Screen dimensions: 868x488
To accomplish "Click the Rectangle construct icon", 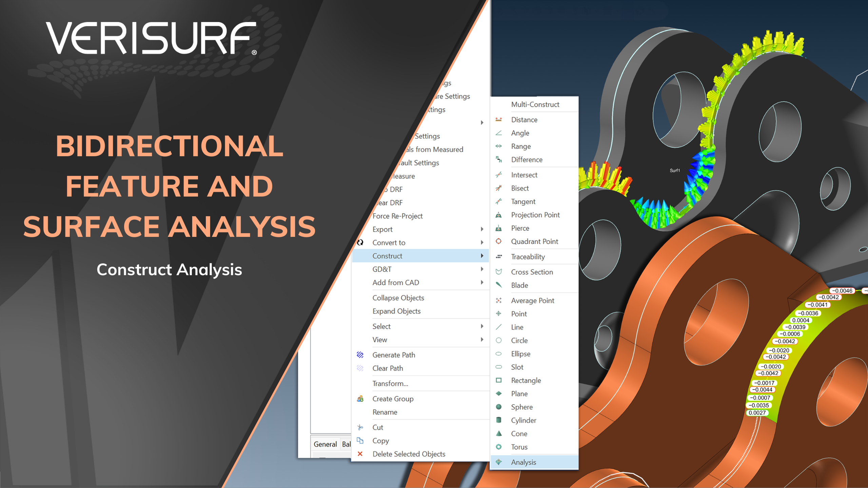I will point(498,380).
